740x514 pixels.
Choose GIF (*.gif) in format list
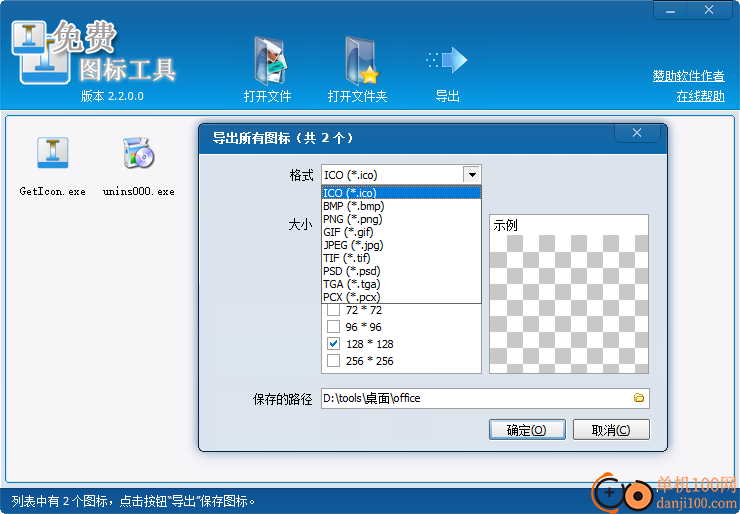point(401,232)
